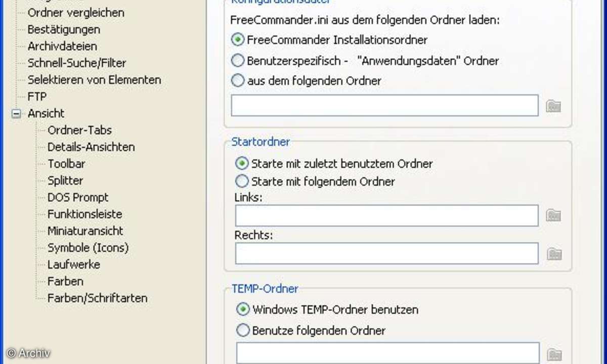Click the configuration folder path input field

[x=384, y=105]
